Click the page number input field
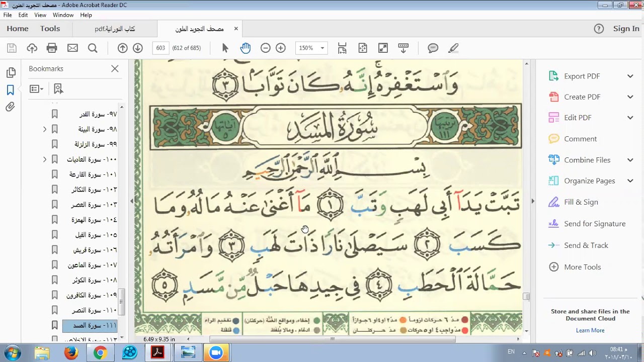This screenshot has width=644, height=362. coord(160,48)
